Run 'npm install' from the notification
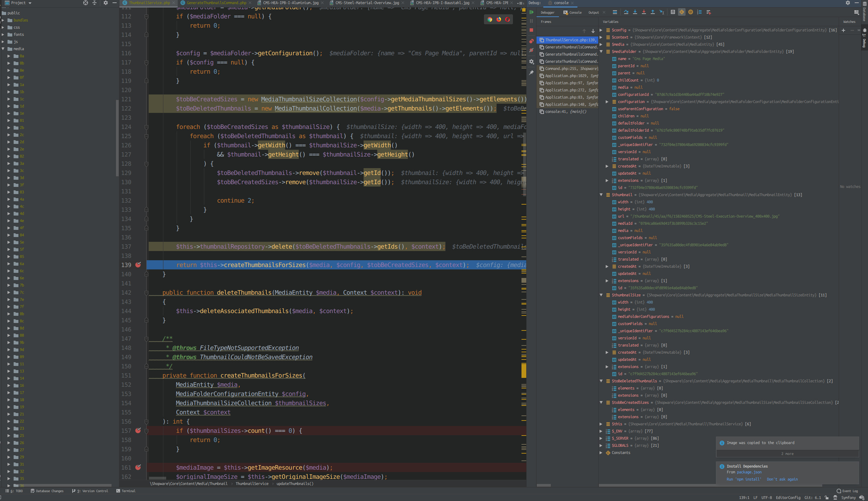This screenshot has height=501, width=868. (744, 479)
